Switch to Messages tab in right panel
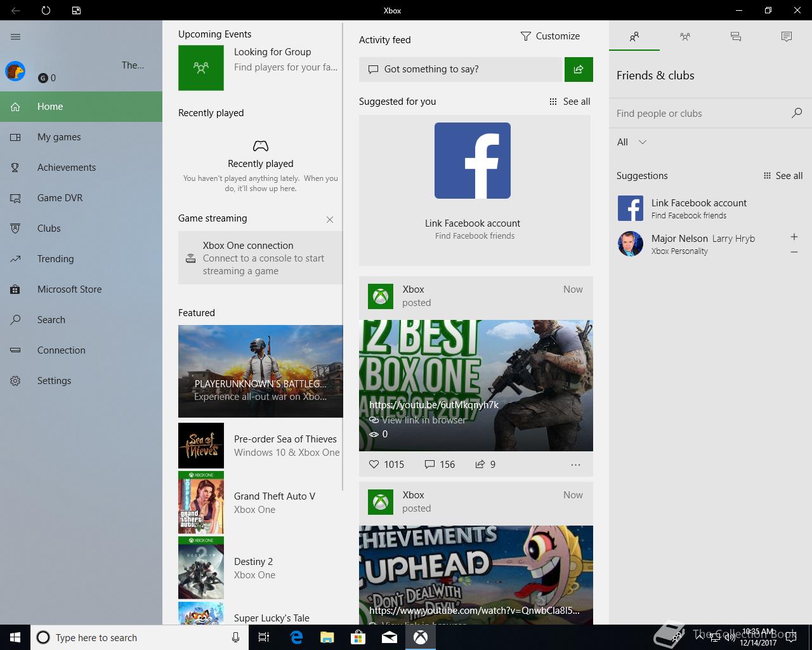 coord(736,37)
